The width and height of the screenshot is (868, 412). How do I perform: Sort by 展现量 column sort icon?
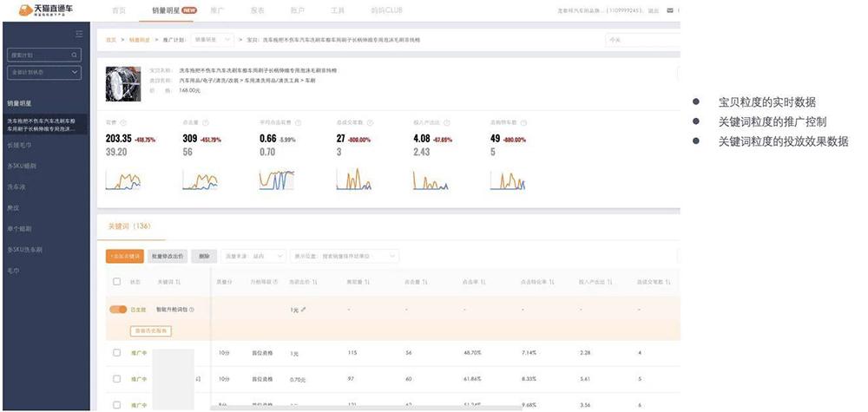pyautogui.click(x=367, y=282)
